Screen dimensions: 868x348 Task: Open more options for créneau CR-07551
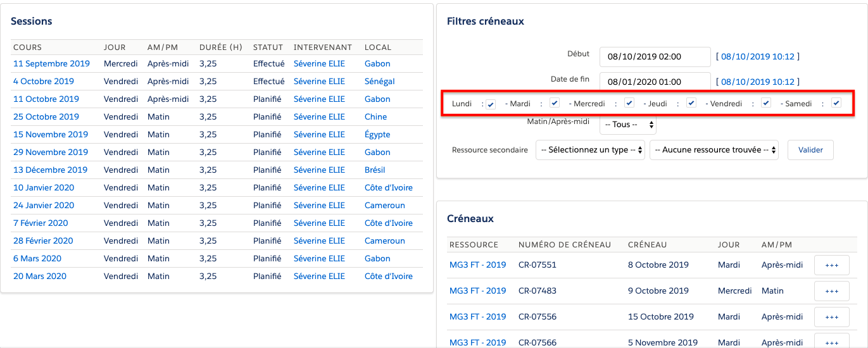tap(831, 266)
